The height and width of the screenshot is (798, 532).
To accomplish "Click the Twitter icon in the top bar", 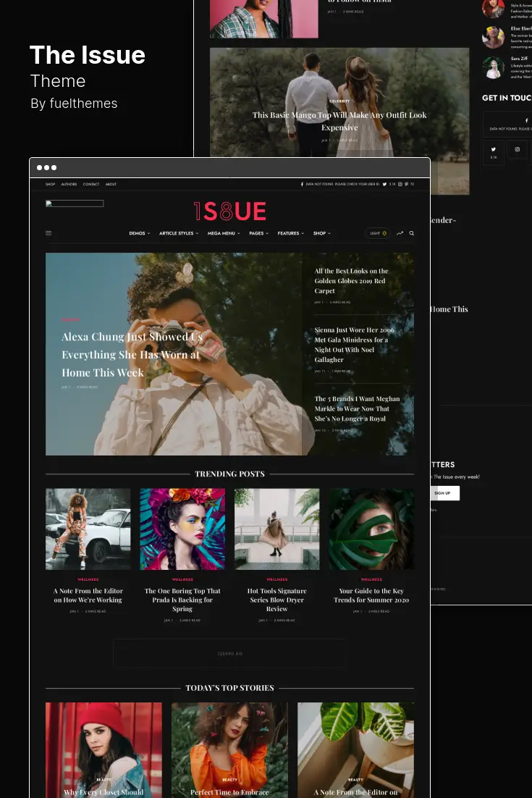I will coord(384,184).
